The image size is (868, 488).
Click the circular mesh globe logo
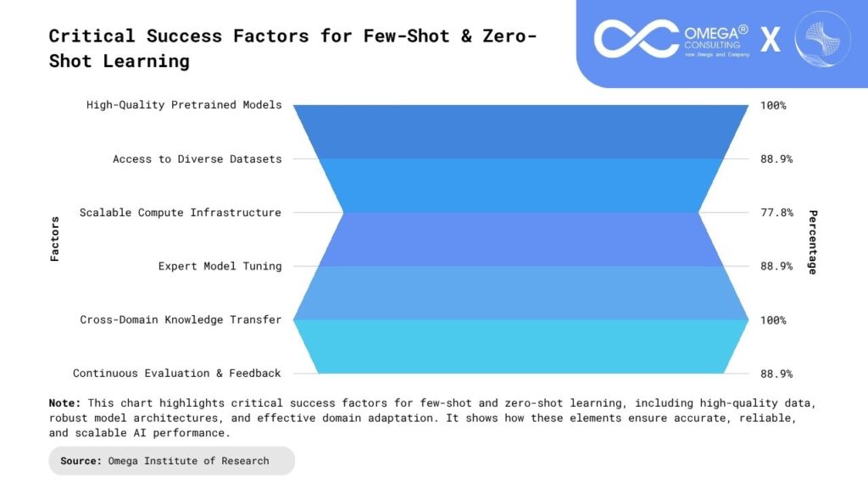tap(821, 39)
